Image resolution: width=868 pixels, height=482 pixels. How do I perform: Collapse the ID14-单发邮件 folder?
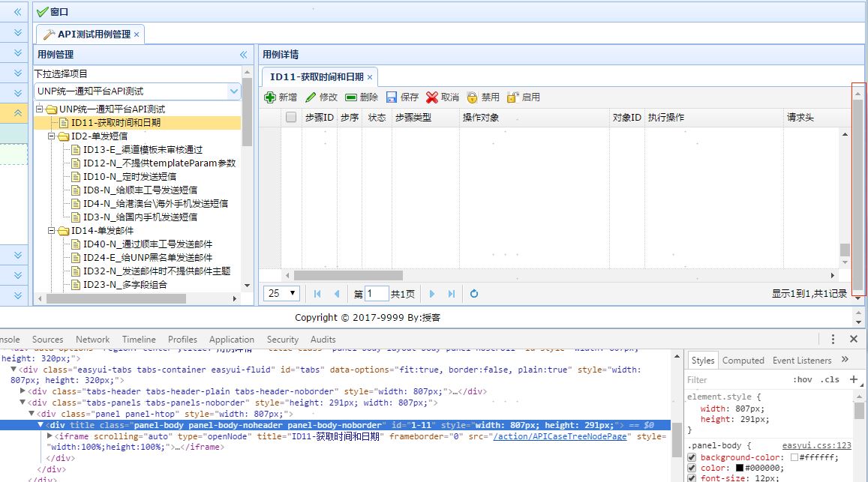51,231
